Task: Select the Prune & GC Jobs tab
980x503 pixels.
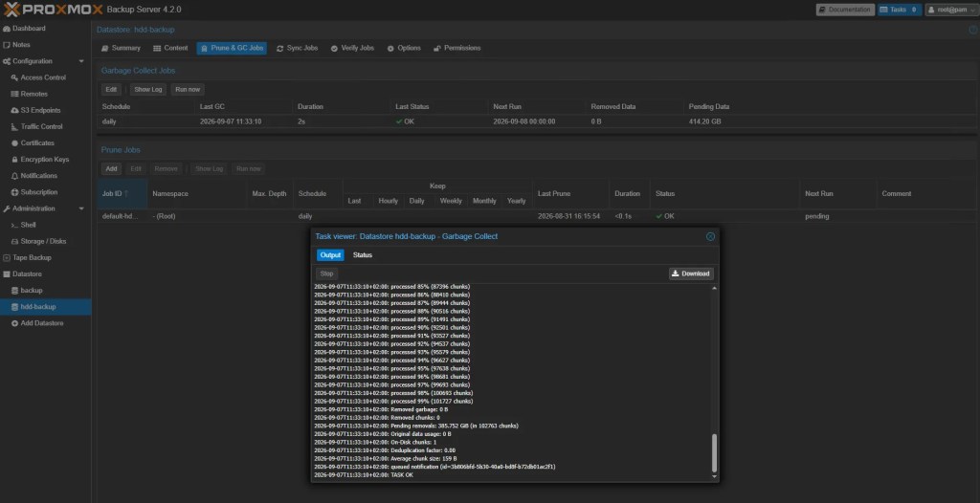Action: [x=232, y=48]
